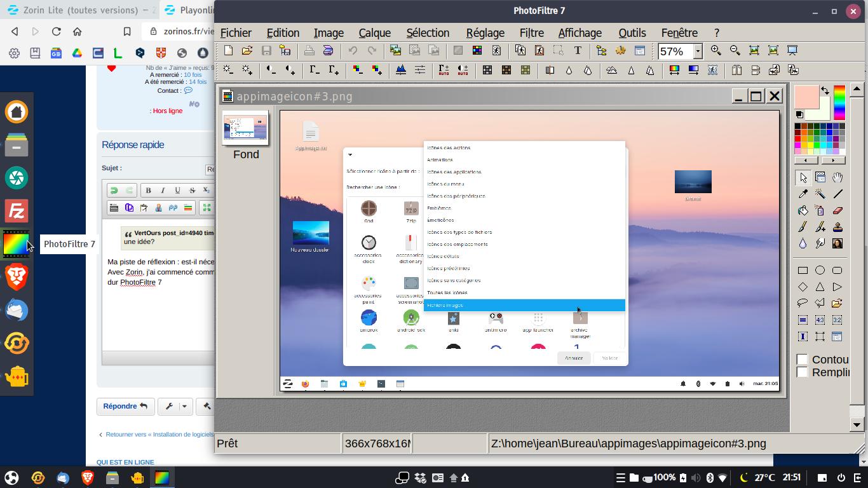Screen dimensions: 868x488
Task: Toggle the Remplir checkbox
Action: click(803, 372)
